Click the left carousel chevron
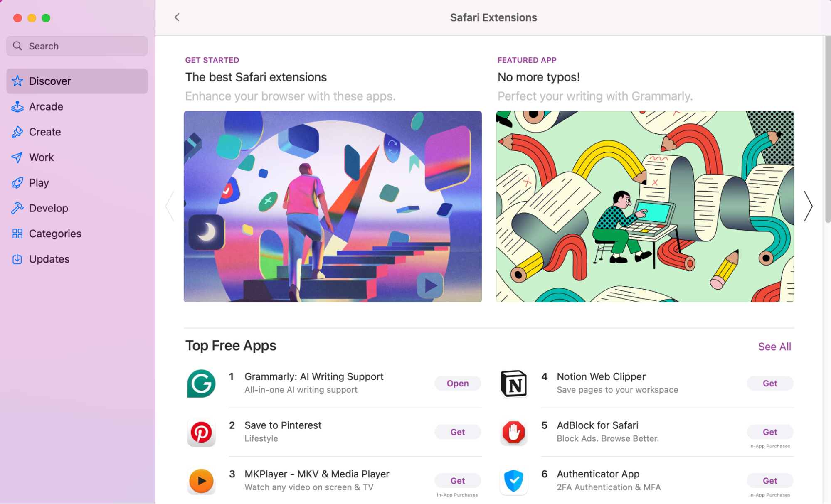Viewport: 831px width, 504px height. tap(170, 206)
